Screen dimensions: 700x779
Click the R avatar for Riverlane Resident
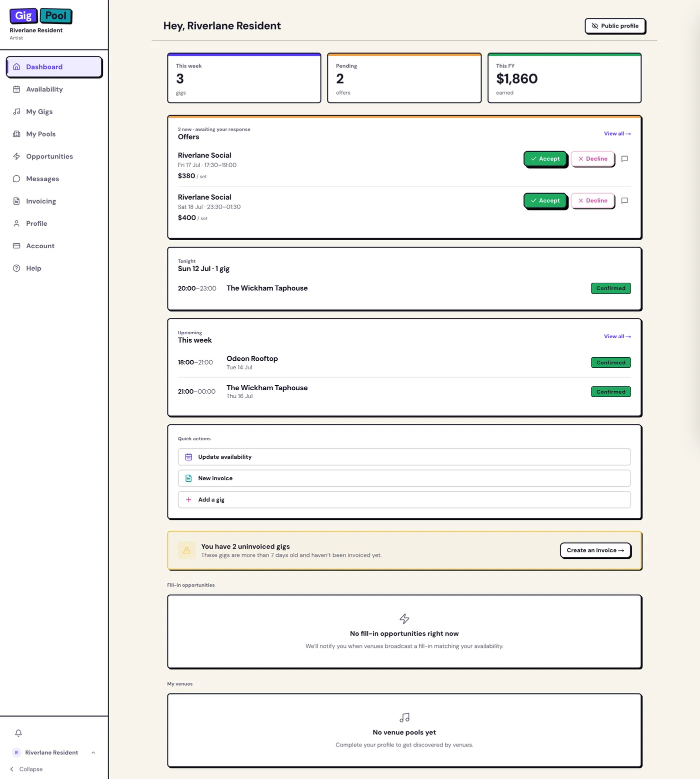point(16,752)
